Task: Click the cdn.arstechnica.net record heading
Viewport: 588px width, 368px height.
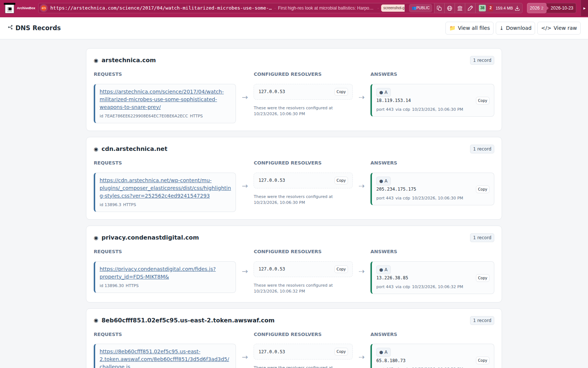Action: [134, 149]
